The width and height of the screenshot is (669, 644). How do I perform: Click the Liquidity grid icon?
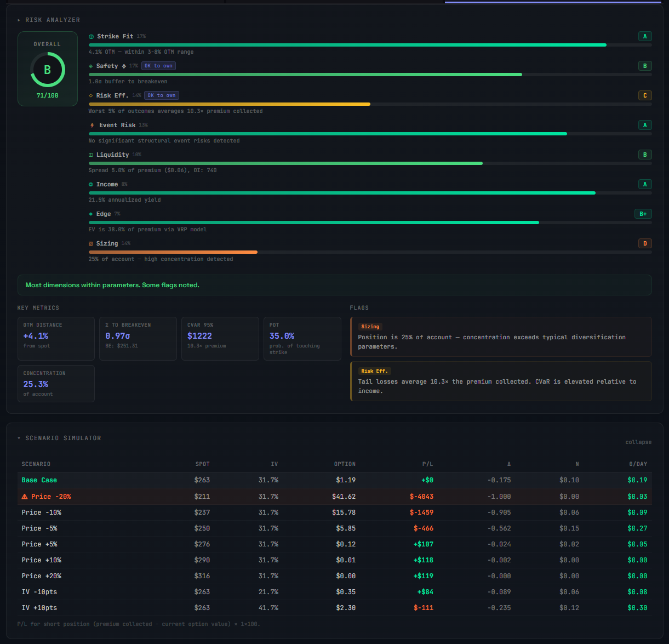91,155
